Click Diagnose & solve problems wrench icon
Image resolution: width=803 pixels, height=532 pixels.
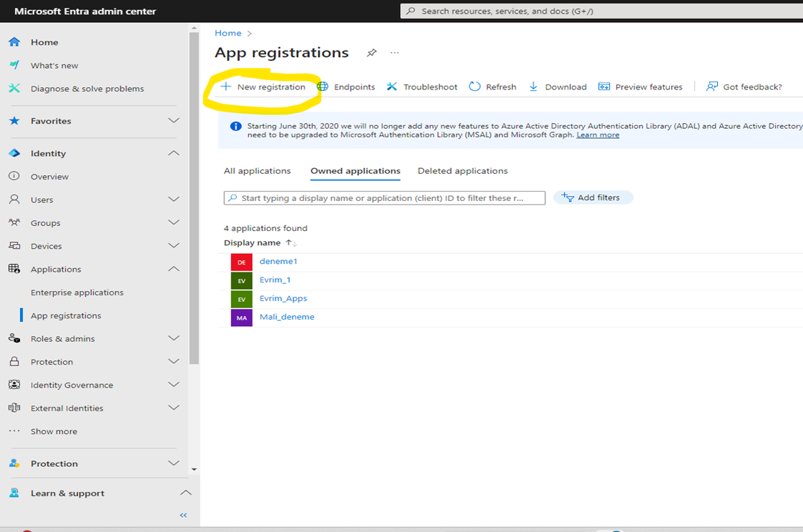(x=14, y=88)
